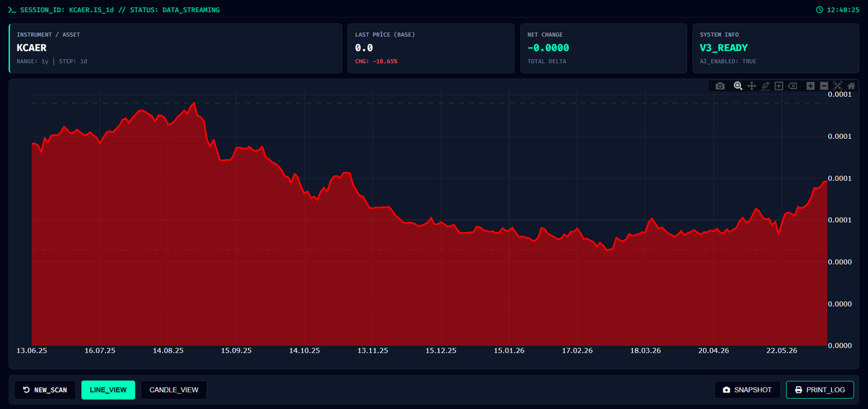Click the red price line peak near 14.08.25
The height and width of the screenshot is (409, 868).
coord(194,103)
